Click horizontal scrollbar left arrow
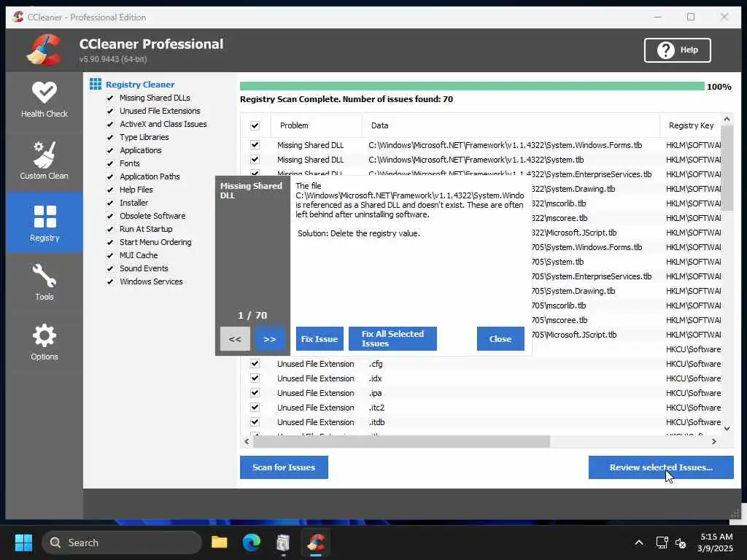The width and height of the screenshot is (747, 560). pos(247,441)
